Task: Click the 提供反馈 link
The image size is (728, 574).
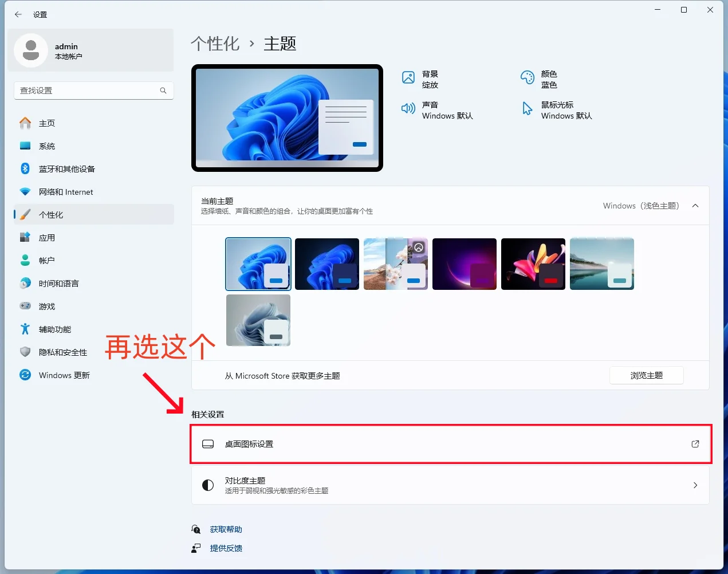Action: pos(227,548)
